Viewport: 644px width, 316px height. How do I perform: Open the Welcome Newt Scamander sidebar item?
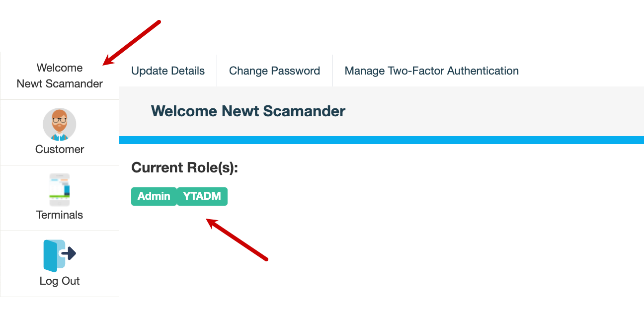click(60, 76)
